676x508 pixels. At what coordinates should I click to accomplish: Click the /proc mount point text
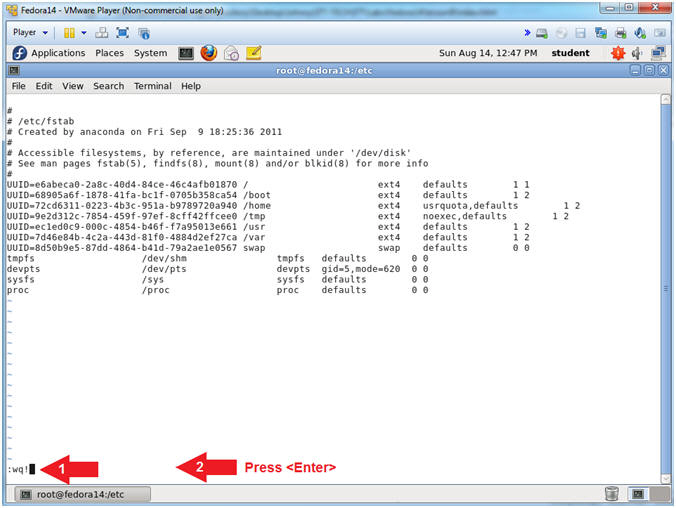(x=156, y=290)
